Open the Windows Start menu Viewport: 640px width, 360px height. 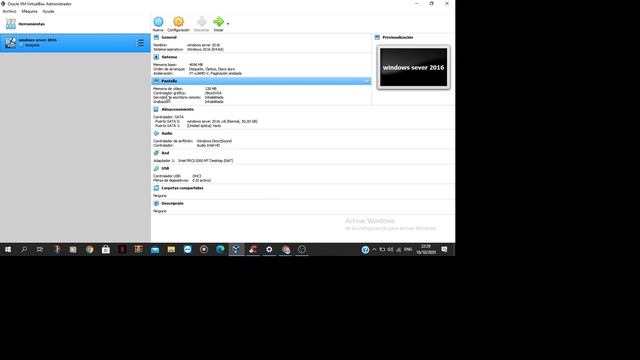(x=8, y=249)
